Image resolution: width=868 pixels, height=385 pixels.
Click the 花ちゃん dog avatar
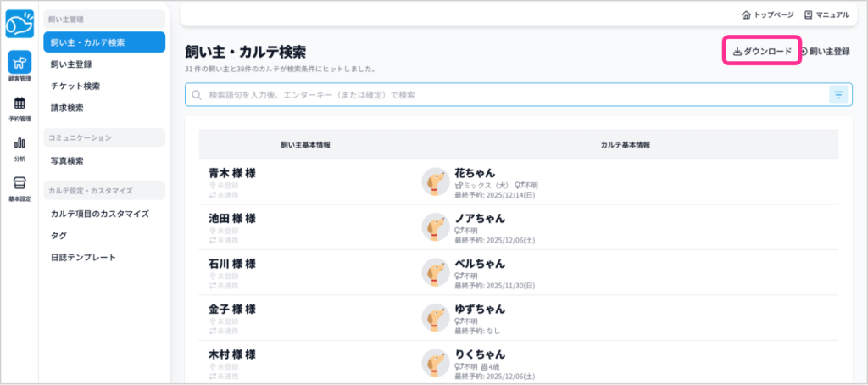click(436, 181)
